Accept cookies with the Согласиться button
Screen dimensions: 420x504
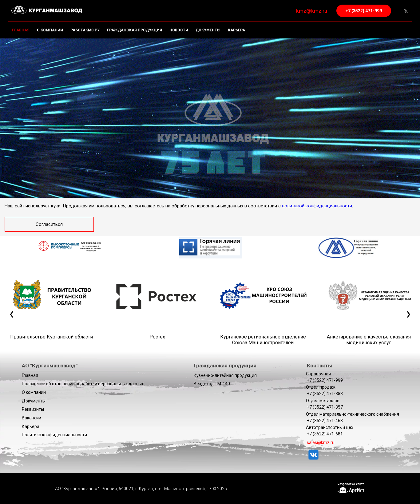point(49,224)
